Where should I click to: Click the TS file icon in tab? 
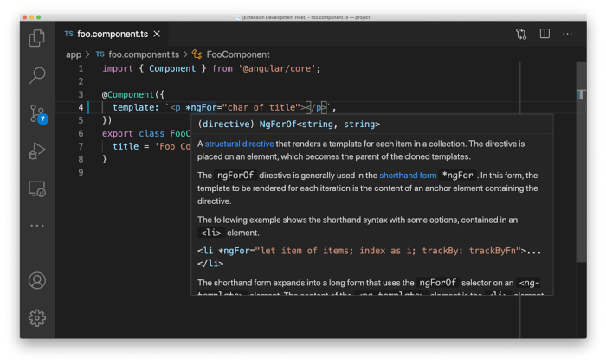[68, 34]
